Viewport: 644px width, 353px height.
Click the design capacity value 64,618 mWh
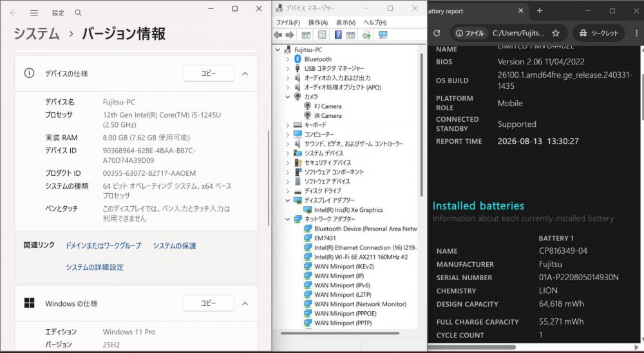562,303
